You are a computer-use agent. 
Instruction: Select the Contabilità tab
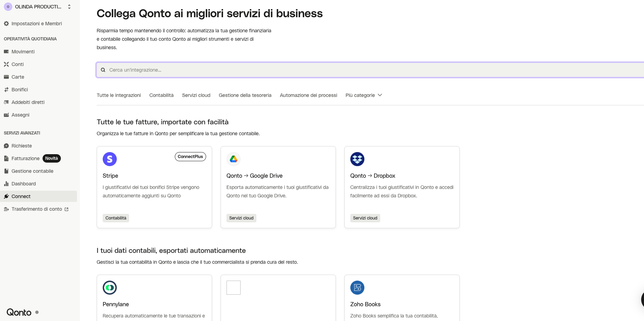[x=161, y=95]
